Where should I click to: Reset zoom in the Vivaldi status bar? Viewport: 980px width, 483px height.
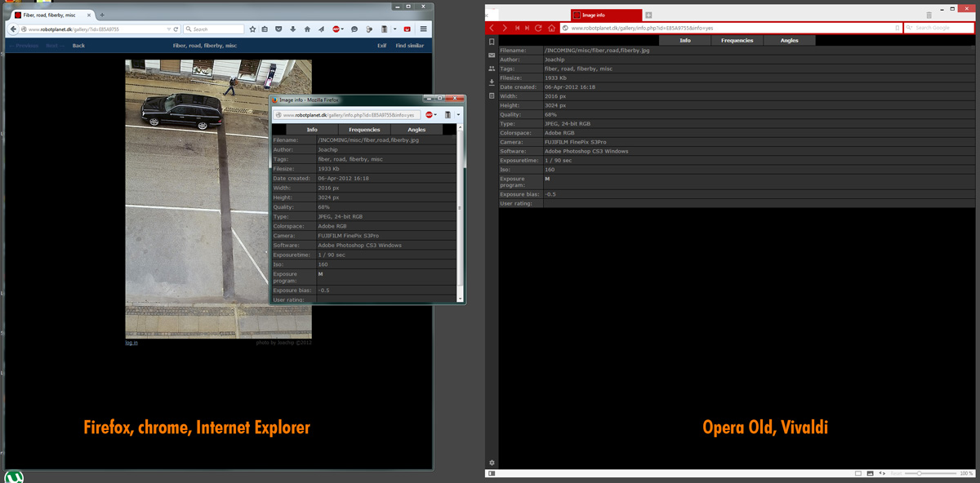tap(897, 473)
